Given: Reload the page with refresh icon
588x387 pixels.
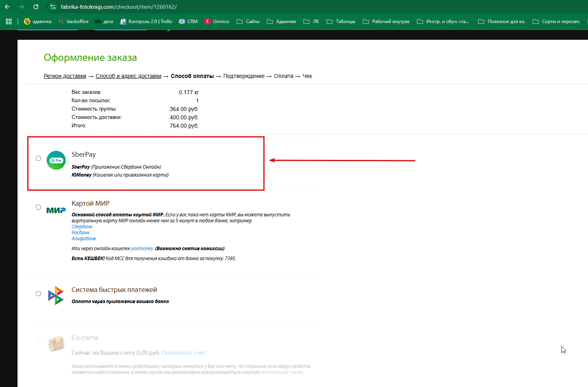Looking at the screenshot, I should [36, 7].
